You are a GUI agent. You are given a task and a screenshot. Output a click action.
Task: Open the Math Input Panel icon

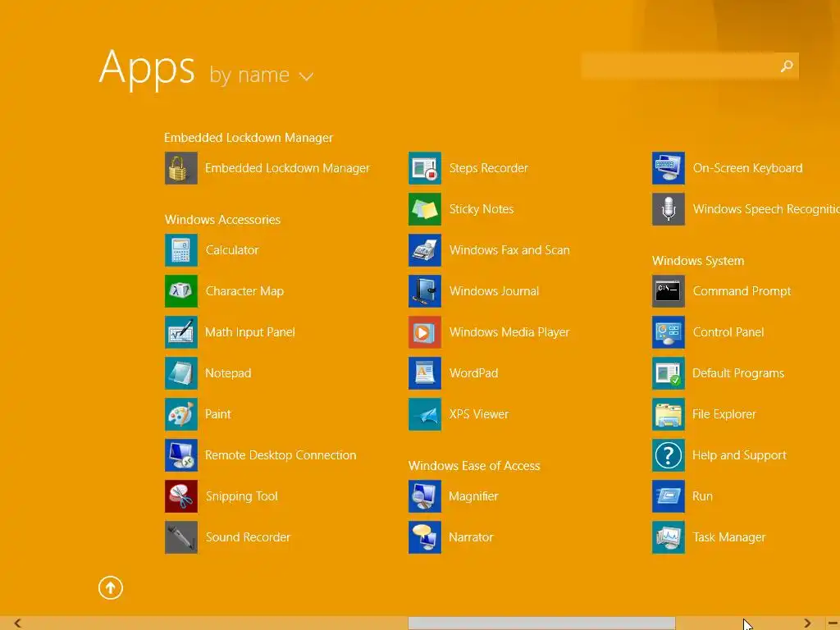(x=181, y=332)
